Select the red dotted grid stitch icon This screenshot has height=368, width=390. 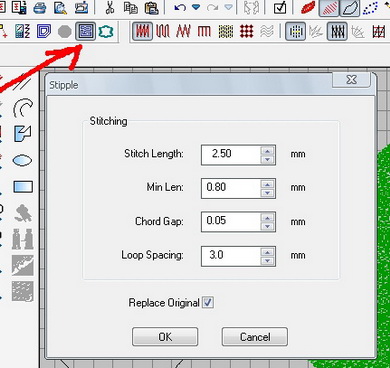coord(247,32)
